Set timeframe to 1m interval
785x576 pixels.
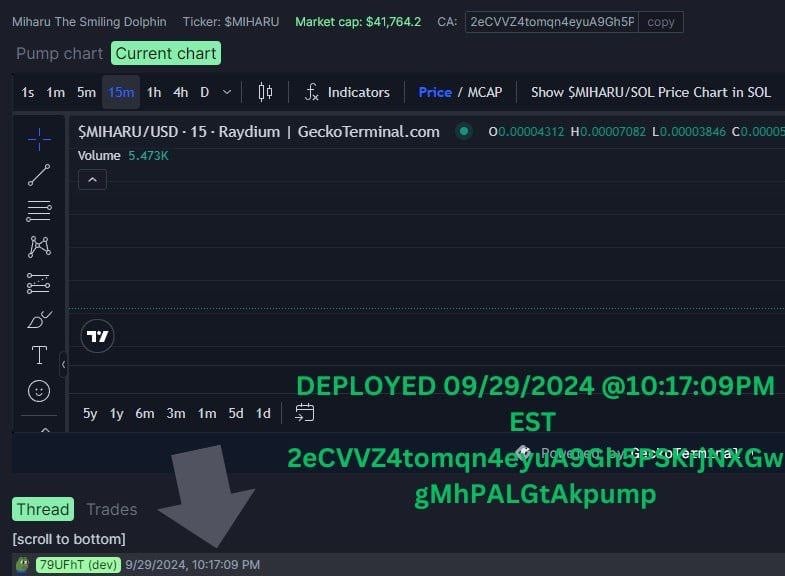[x=56, y=93]
